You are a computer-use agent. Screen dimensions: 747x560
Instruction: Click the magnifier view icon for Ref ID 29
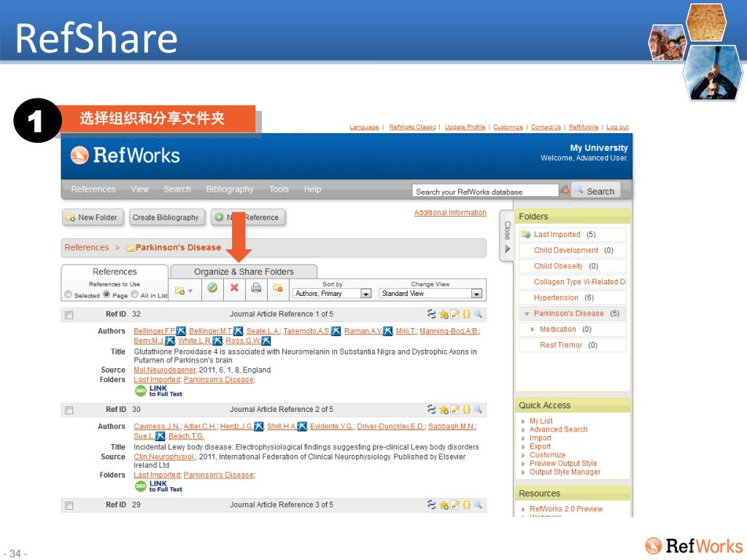click(478, 505)
